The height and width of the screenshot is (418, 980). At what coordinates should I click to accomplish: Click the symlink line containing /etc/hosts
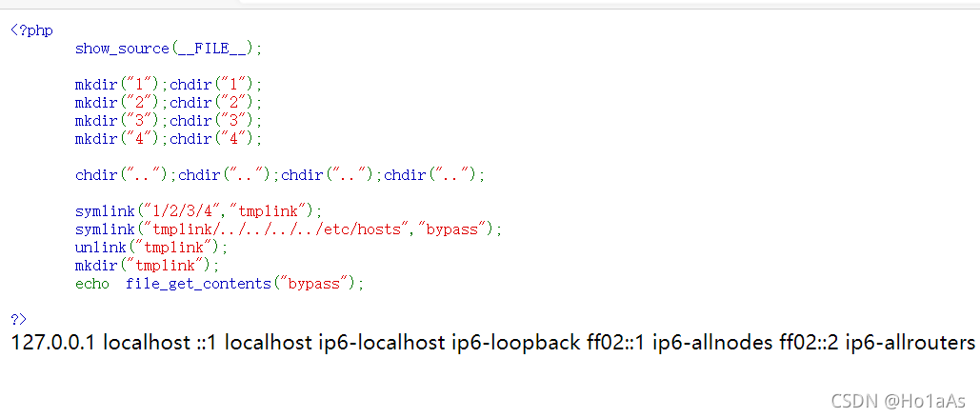pos(289,229)
